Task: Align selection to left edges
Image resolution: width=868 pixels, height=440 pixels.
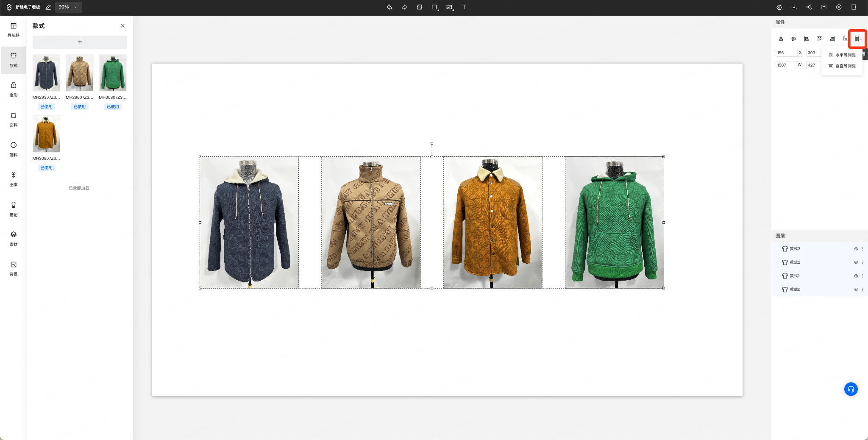Action: [807, 39]
